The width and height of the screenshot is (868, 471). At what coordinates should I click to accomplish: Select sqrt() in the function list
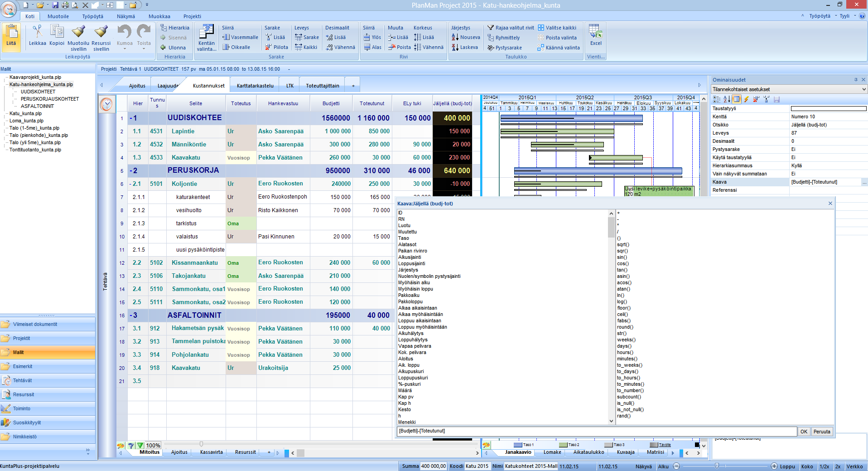623,245
